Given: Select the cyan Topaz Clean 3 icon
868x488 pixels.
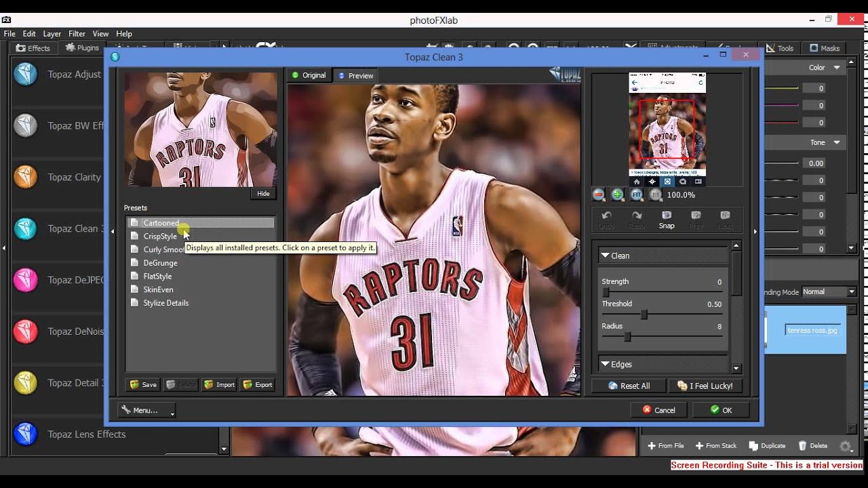Looking at the screenshot, I should pyautogui.click(x=26, y=228).
